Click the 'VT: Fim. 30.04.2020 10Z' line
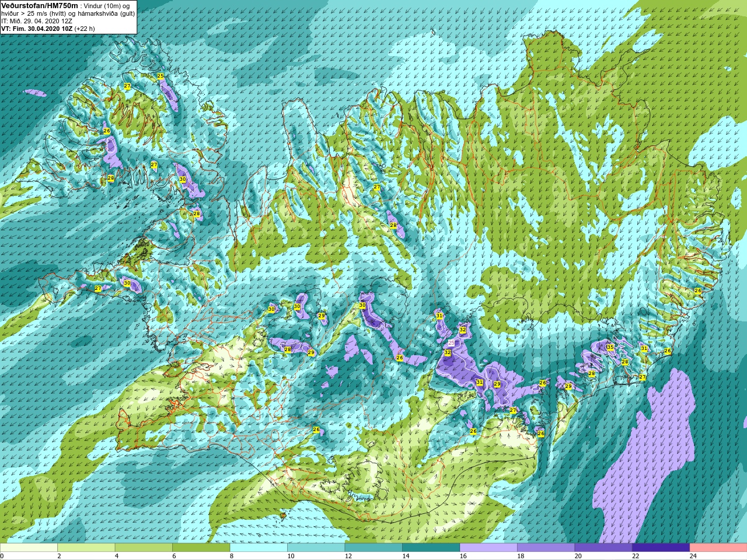This screenshot has height=560, width=747. [37, 29]
